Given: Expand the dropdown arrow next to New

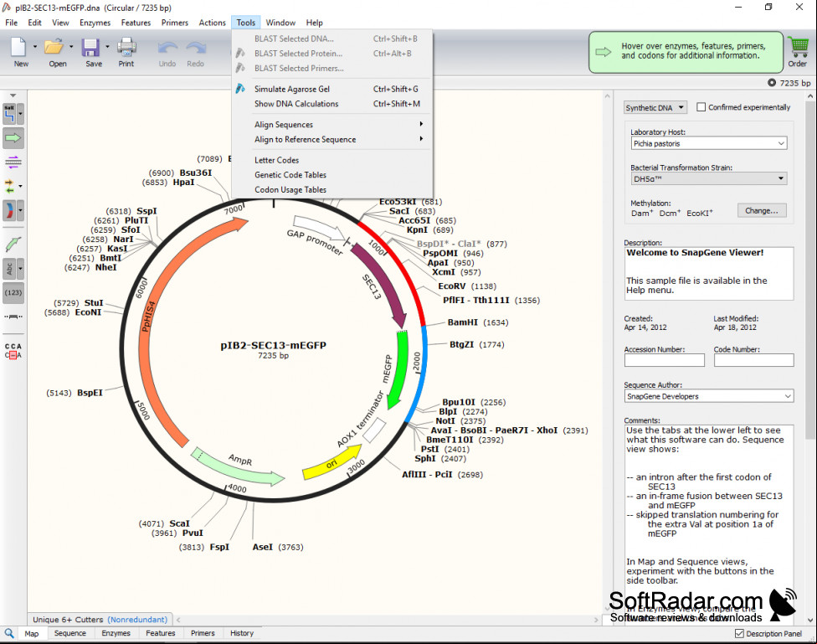Looking at the screenshot, I should pos(35,47).
